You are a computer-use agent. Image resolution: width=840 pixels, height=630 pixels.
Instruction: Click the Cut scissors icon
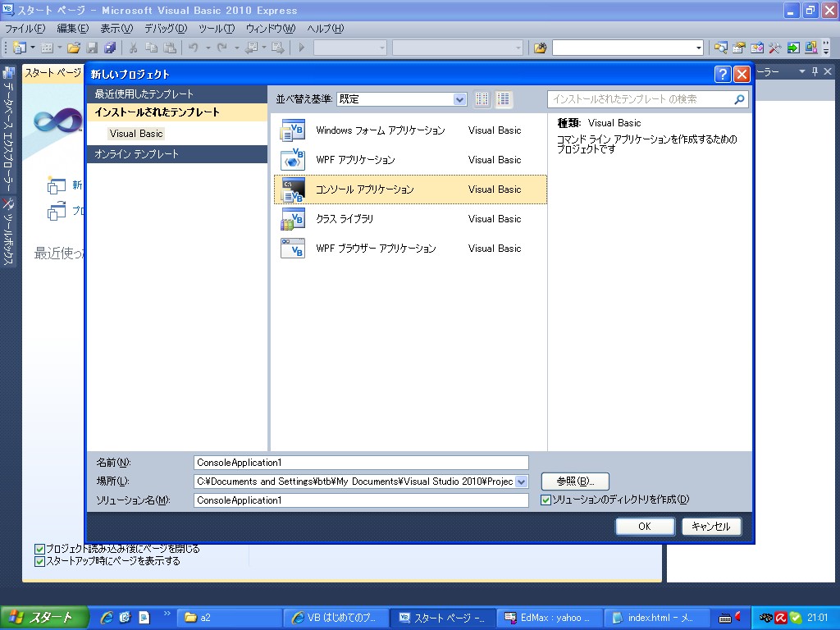point(134,48)
